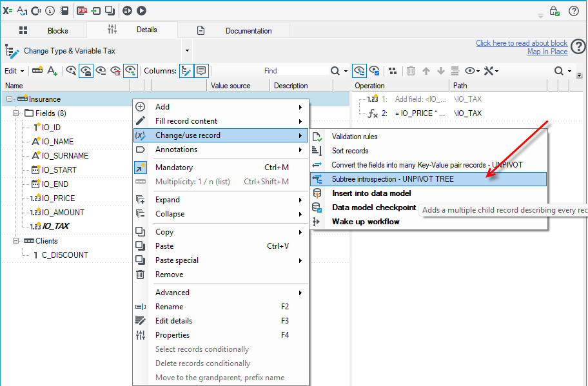This screenshot has width=588, height=386.
Task: Toggle the value source column button
Action: point(186,70)
